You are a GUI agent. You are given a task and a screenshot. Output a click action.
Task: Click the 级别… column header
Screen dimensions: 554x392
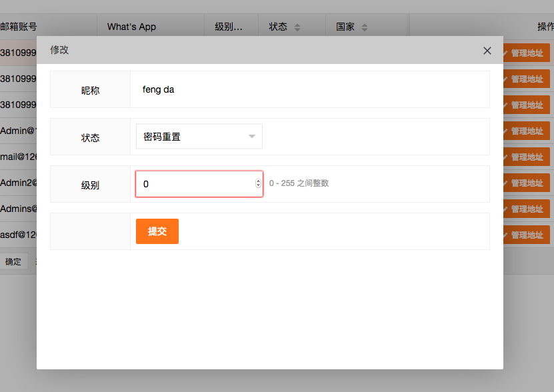(228, 27)
